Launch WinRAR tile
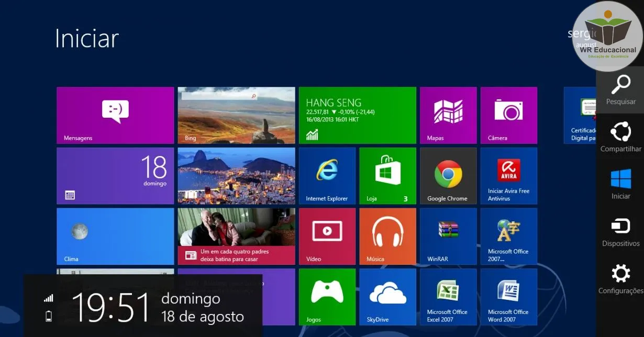 448,237
